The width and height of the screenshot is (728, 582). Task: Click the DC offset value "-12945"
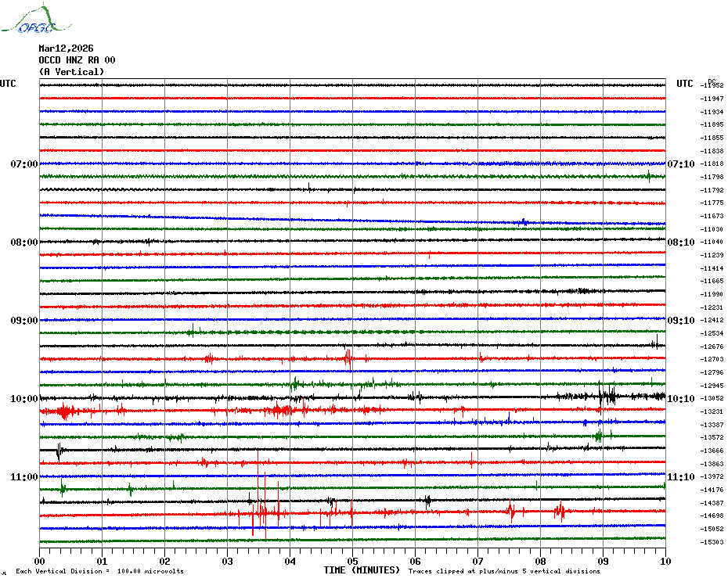point(712,386)
